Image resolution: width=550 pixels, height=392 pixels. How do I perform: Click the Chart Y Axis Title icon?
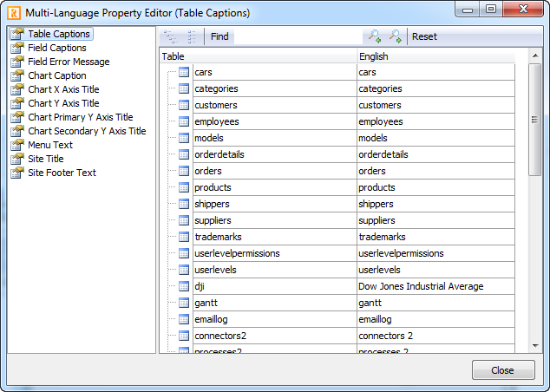(17, 103)
